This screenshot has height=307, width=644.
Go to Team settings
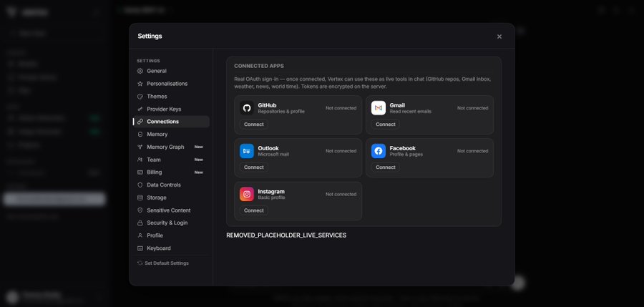point(171,160)
